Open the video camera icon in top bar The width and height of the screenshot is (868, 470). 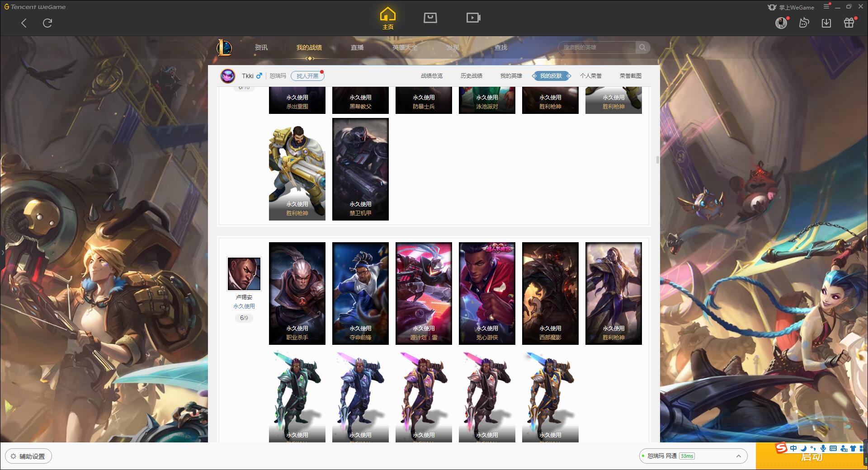tap(473, 18)
